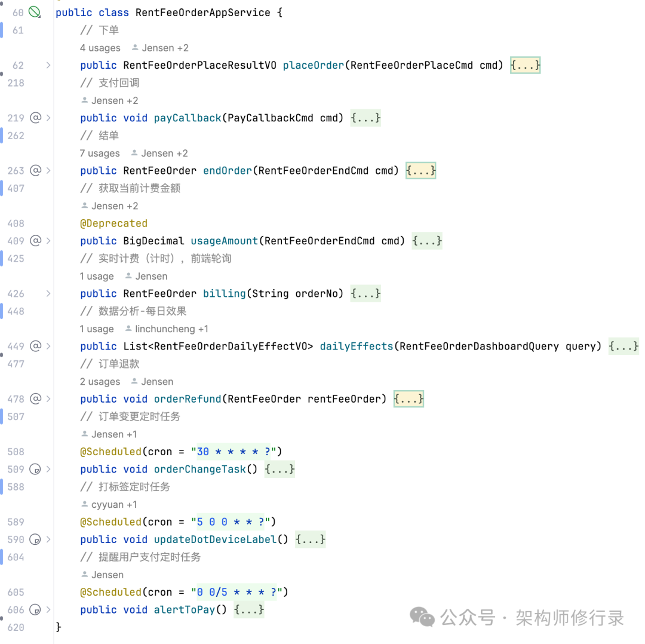Expand the orderChangeTask method using gutter chevron

(48, 469)
